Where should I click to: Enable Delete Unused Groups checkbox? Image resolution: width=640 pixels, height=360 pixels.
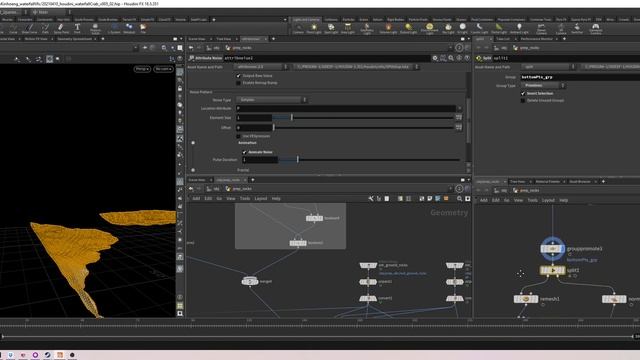(x=523, y=100)
